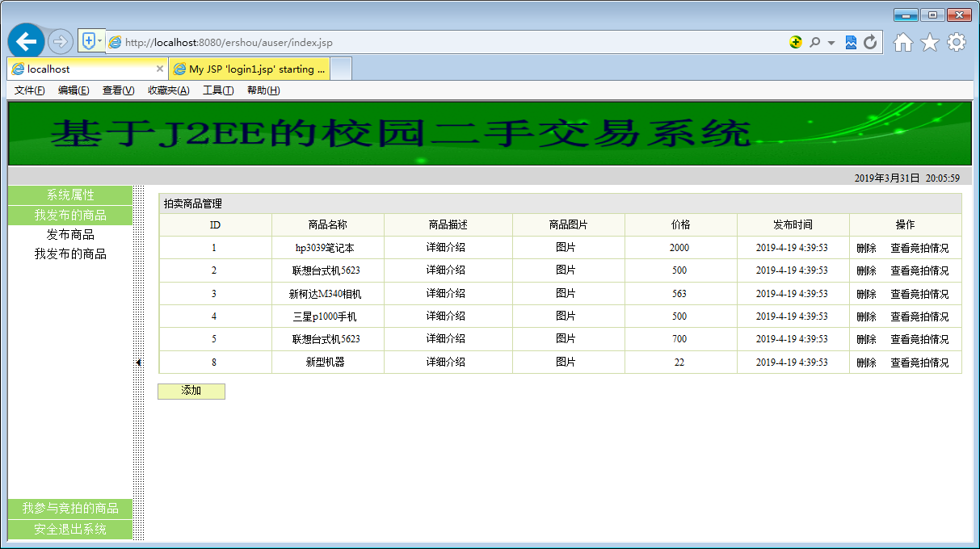
Task: Click the 价格 column header
Action: 680,224
